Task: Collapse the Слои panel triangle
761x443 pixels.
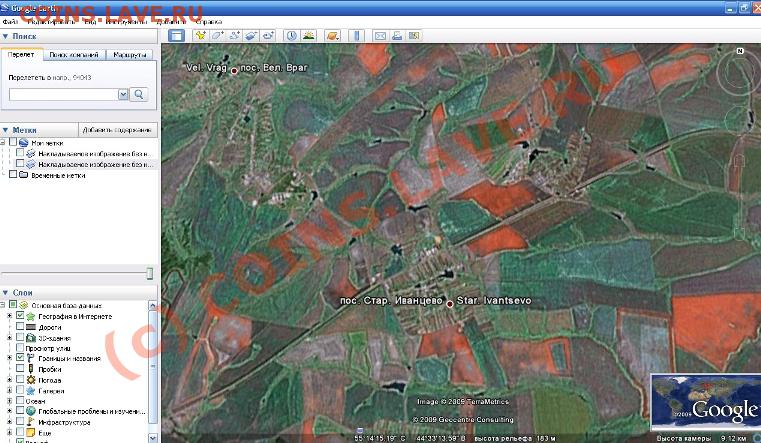Action: click(x=5, y=293)
